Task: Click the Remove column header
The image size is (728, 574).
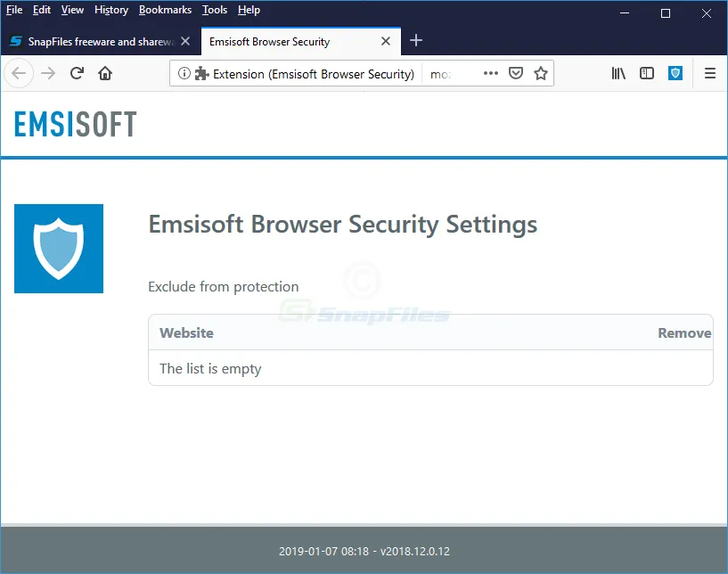Action: pos(684,333)
